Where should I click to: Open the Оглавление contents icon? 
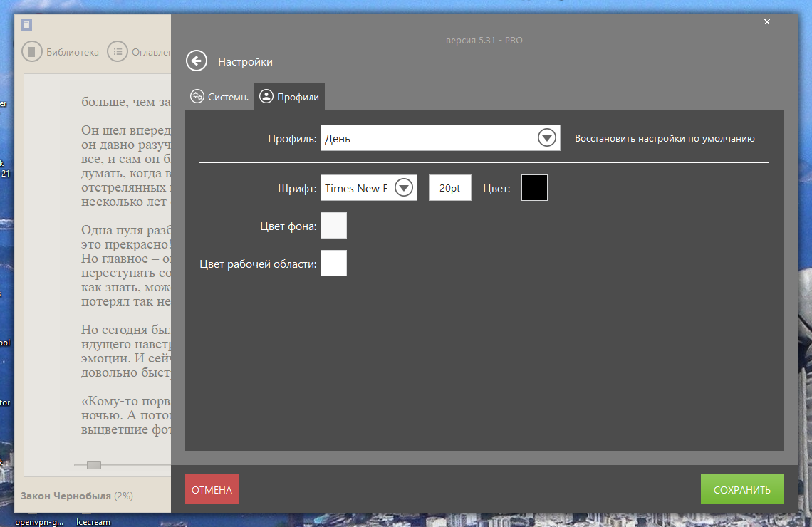coord(118,52)
